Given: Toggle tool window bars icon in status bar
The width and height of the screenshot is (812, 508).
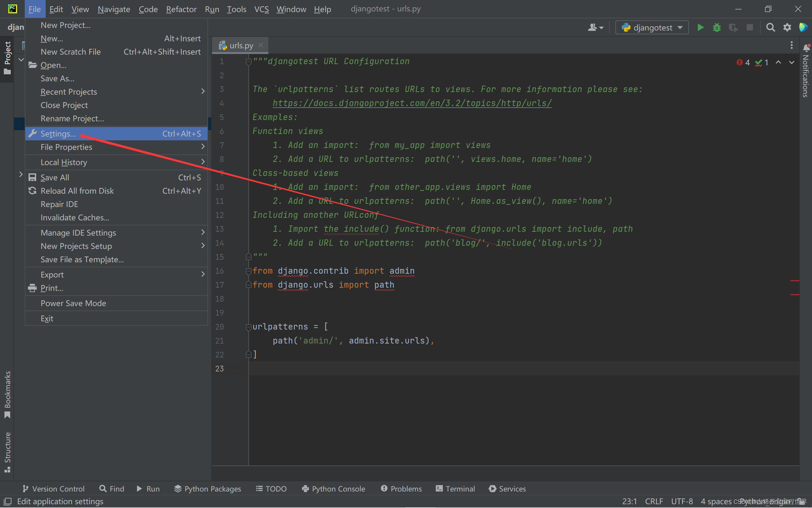Looking at the screenshot, I should (x=7, y=502).
